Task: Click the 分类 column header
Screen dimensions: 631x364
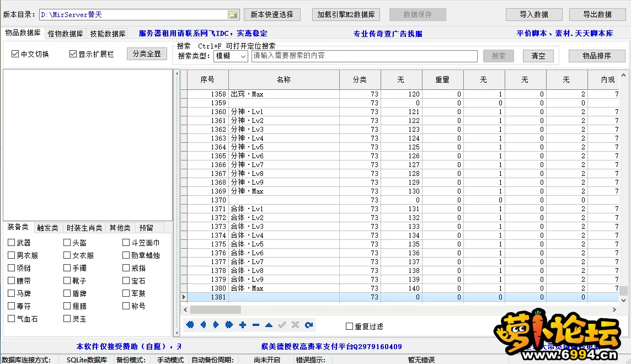Action: (360, 79)
